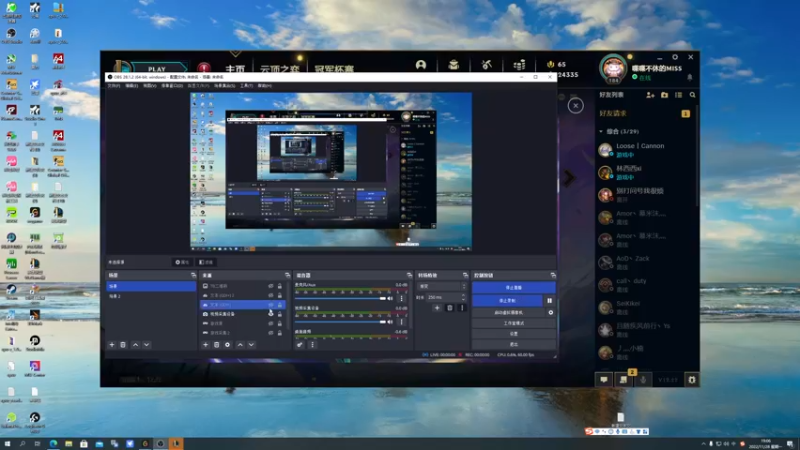The height and width of the screenshot is (450, 800).
Task: Open the League client loot hammer icon
Action: coord(486,65)
